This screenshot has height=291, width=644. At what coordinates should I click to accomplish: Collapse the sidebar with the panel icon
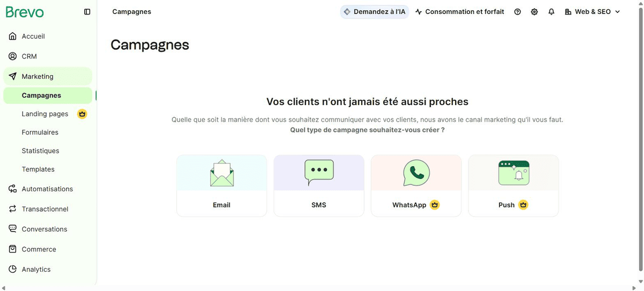[x=87, y=12]
